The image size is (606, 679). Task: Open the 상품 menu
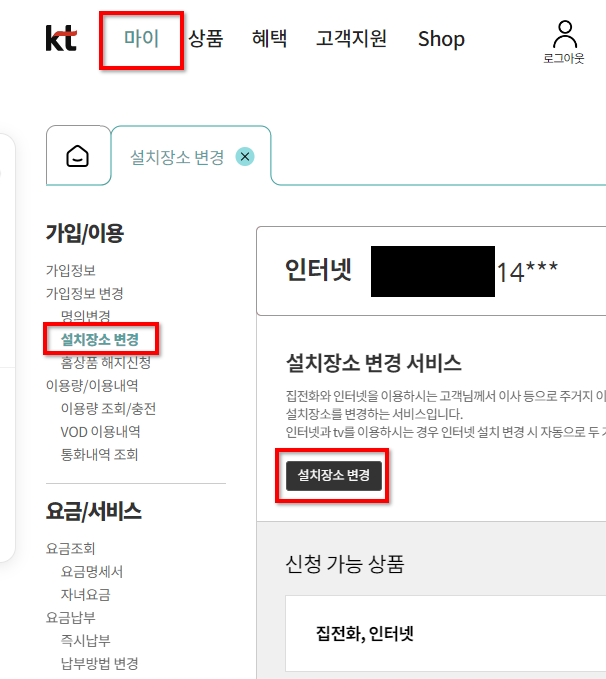pos(206,39)
